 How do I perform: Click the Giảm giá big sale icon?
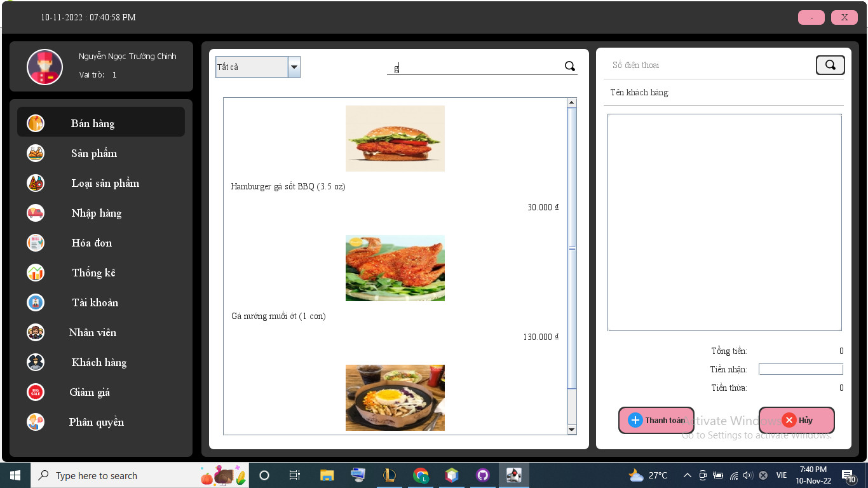[x=36, y=392]
